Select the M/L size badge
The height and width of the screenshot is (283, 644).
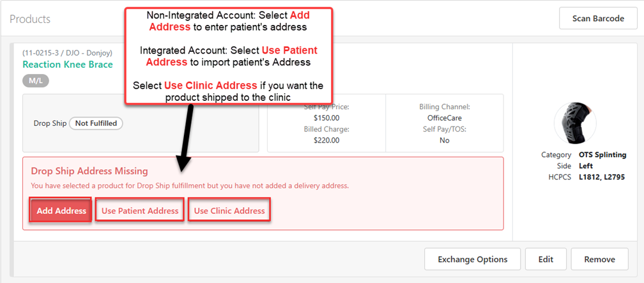click(35, 80)
